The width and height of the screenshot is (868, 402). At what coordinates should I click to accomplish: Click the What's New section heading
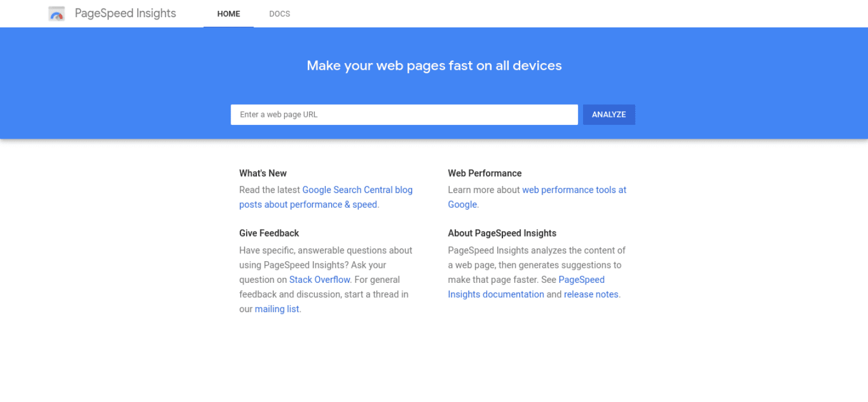[263, 173]
